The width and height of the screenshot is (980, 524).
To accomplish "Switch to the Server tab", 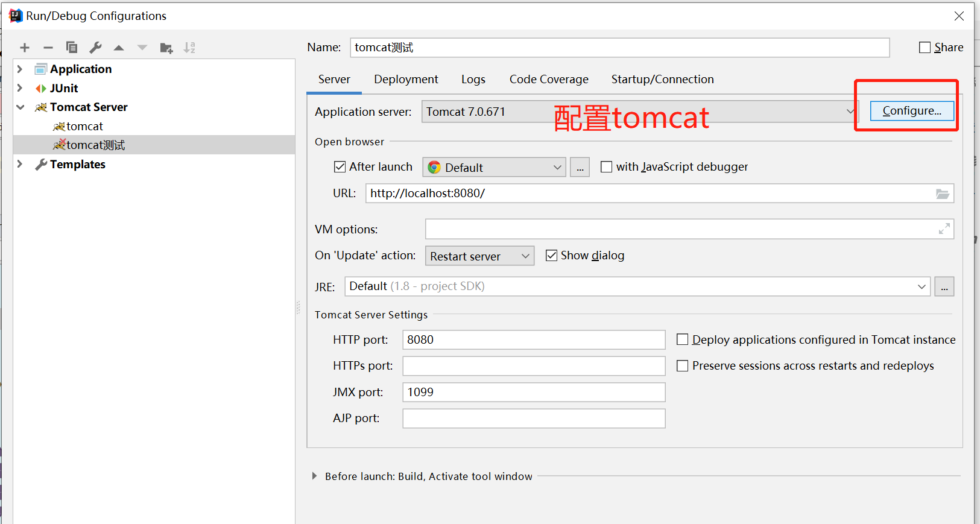I will 334,79.
